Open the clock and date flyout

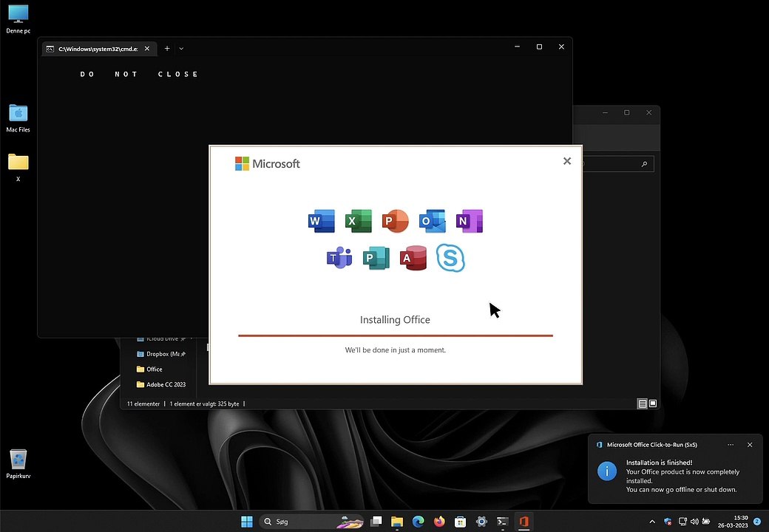tap(733, 522)
